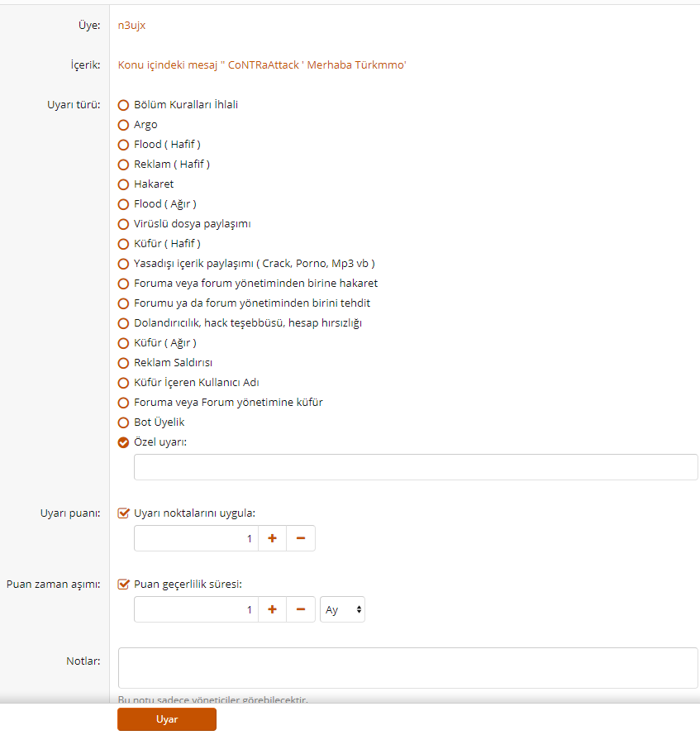Image resolution: width=700 pixels, height=735 pixels.
Task: Select Forumu ya da forum yönetiminden birini tehdit
Action: 123,303
